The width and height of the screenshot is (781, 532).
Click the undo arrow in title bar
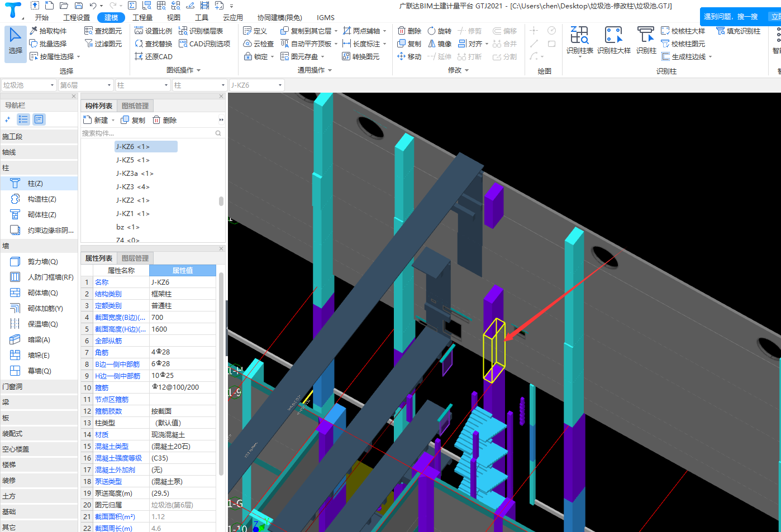tap(93, 6)
